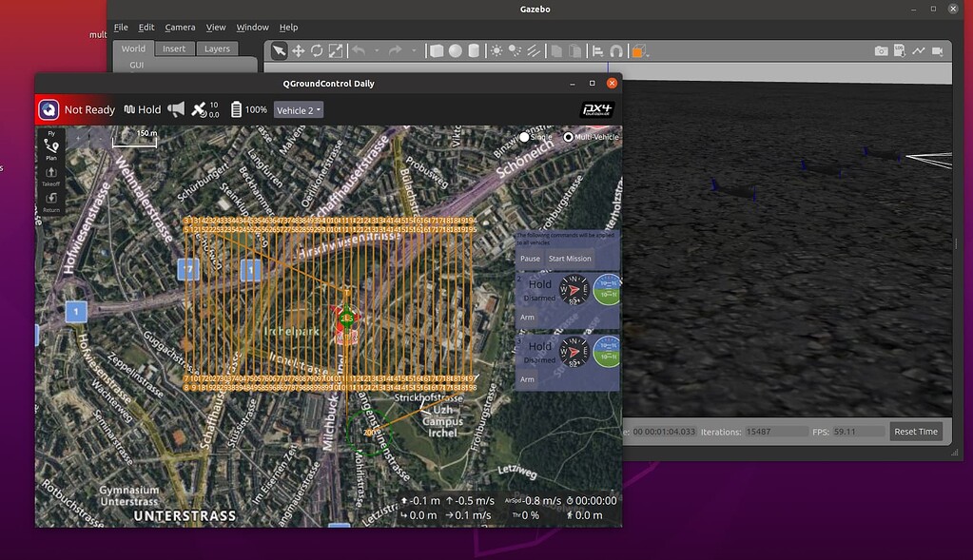Open the Hold flight mode selector

[141, 109]
